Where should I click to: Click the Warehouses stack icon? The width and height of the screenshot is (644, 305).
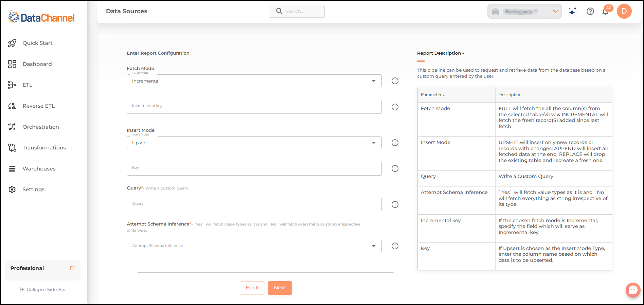click(12, 169)
